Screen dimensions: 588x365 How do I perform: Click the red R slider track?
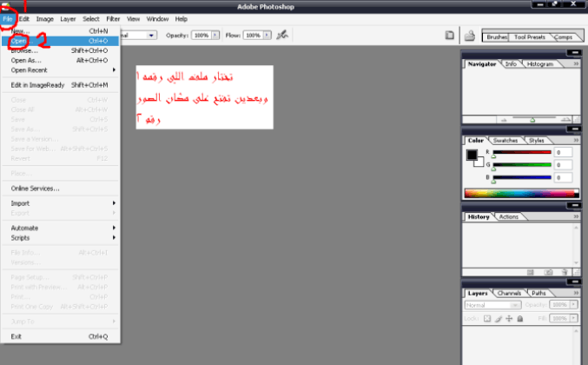[x=522, y=152]
